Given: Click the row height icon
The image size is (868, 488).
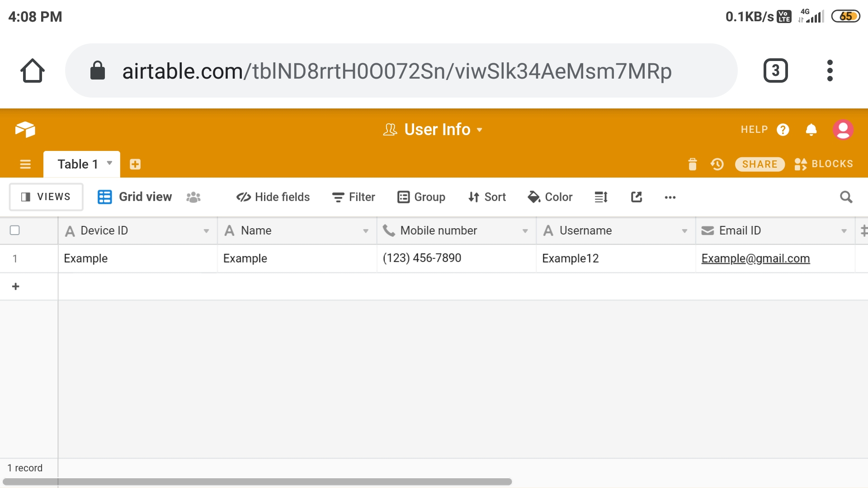Looking at the screenshot, I should 601,197.
